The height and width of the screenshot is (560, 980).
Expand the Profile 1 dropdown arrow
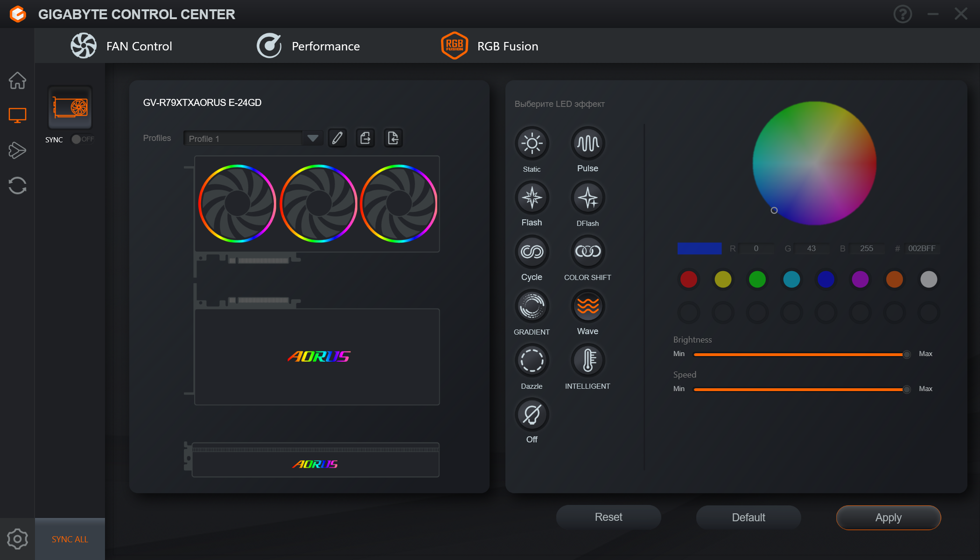point(313,138)
